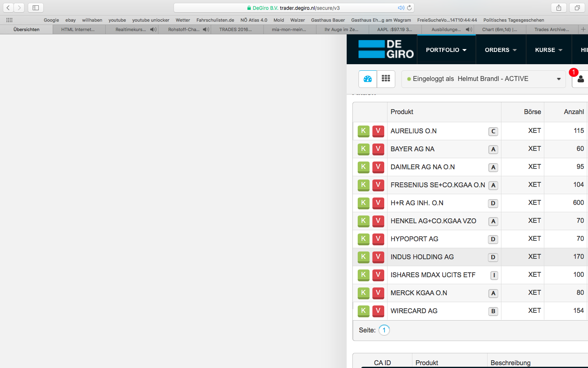Screen dimensions: 588x368
Task: Click the B class badge next to WIRECARD AG
Action: coord(493,311)
